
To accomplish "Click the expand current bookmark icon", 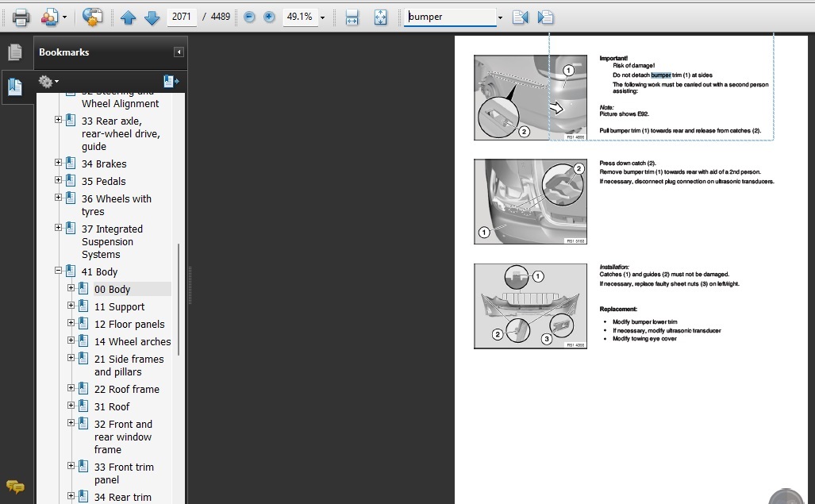I will (171, 81).
